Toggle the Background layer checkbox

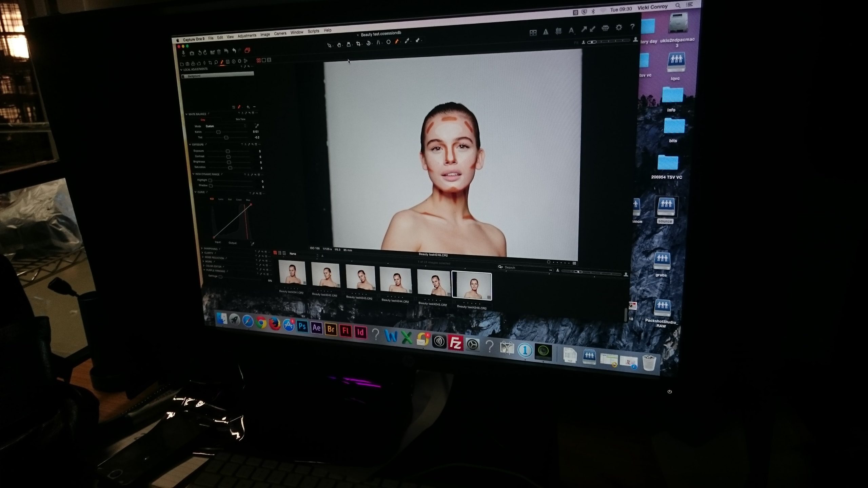(x=183, y=76)
